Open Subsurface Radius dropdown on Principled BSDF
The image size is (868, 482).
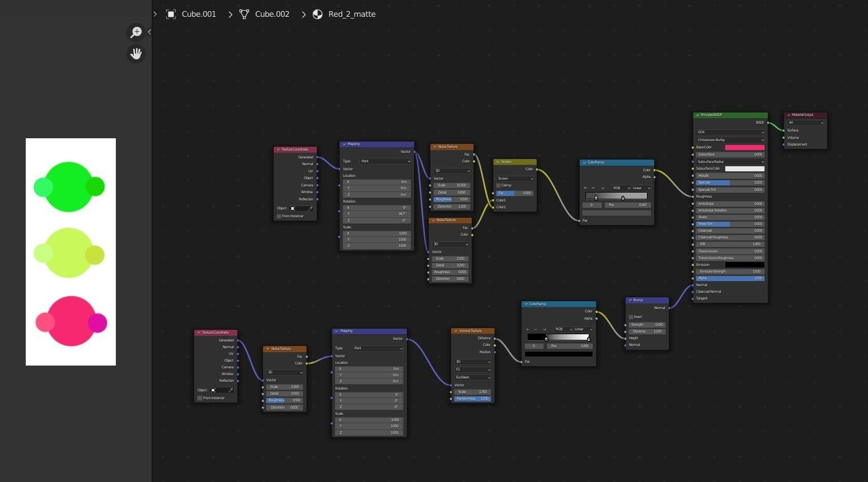730,162
